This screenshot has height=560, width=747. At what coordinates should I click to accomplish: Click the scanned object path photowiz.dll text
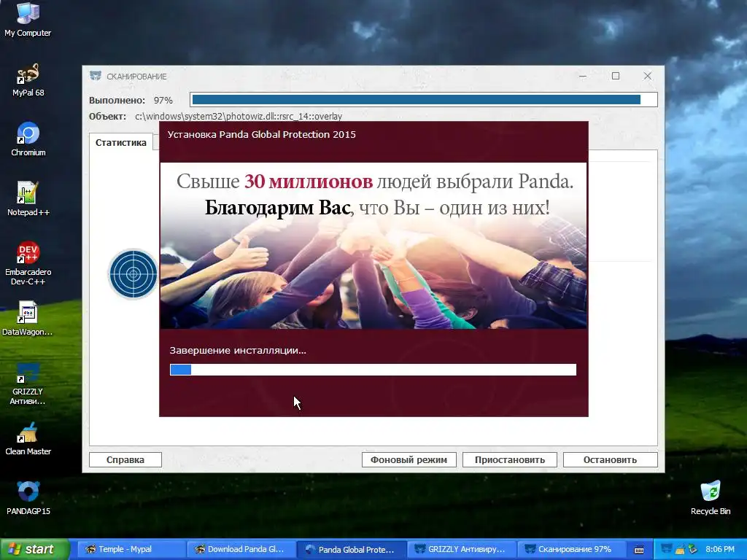(x=239, y=116)
